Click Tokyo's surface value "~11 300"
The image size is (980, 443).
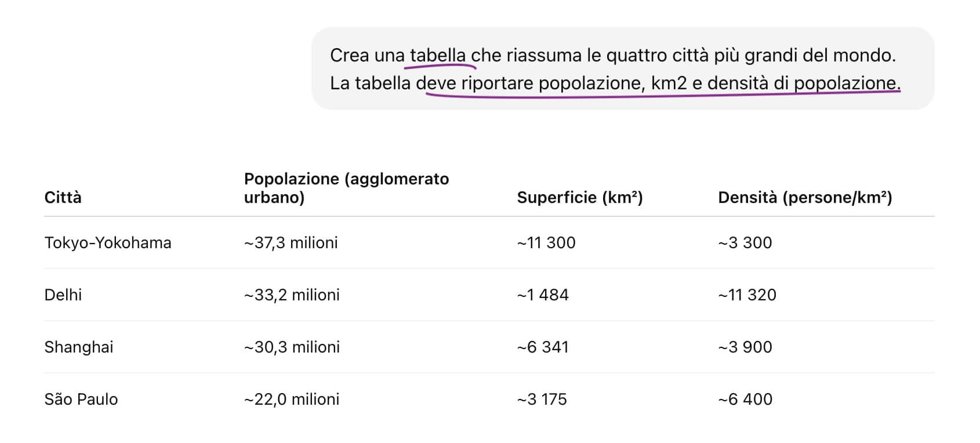pos(546,242)
